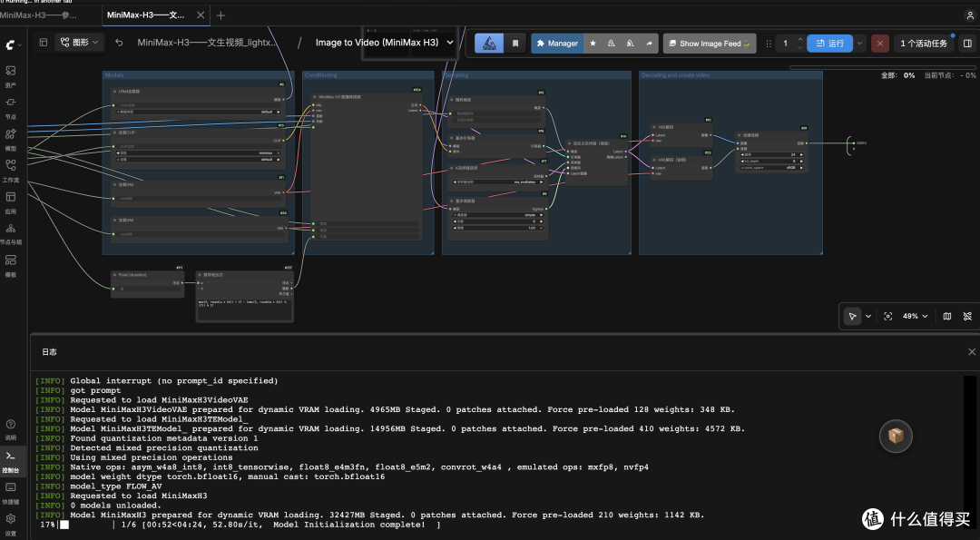Open the 工作流 workflows sidebar panel
This screenshot has height=540, width=980.
click(11, 171)
